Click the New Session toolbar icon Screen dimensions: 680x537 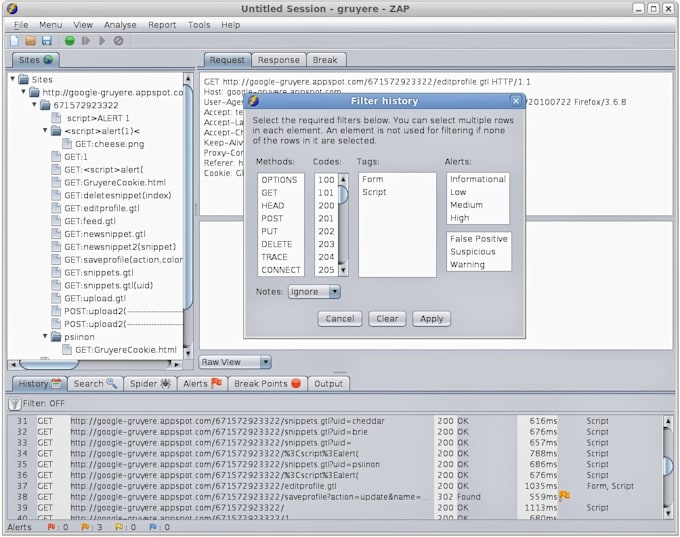pyautogui.click(x=15, y=41)
